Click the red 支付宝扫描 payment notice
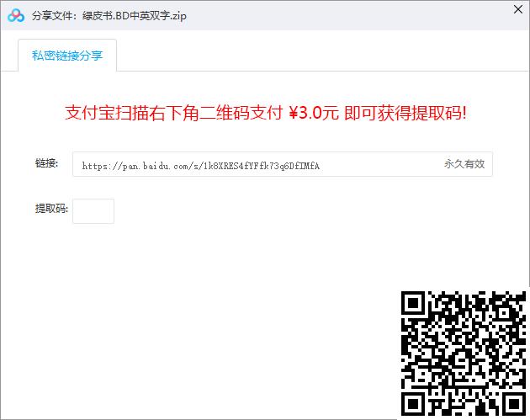Screen dimensions: 530x420 tap(266, 113)
